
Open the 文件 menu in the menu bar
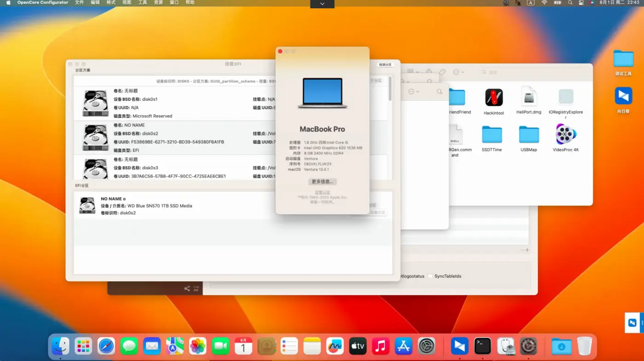coord(79,3)
